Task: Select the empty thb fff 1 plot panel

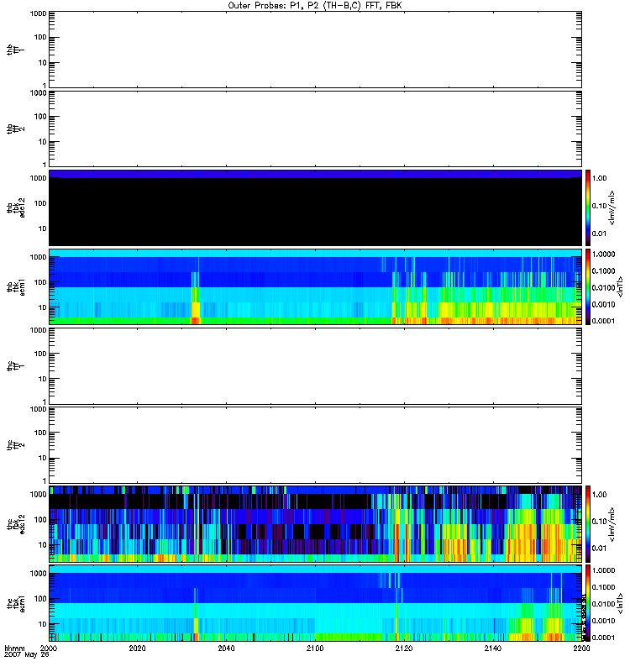Action: point(315,50)
